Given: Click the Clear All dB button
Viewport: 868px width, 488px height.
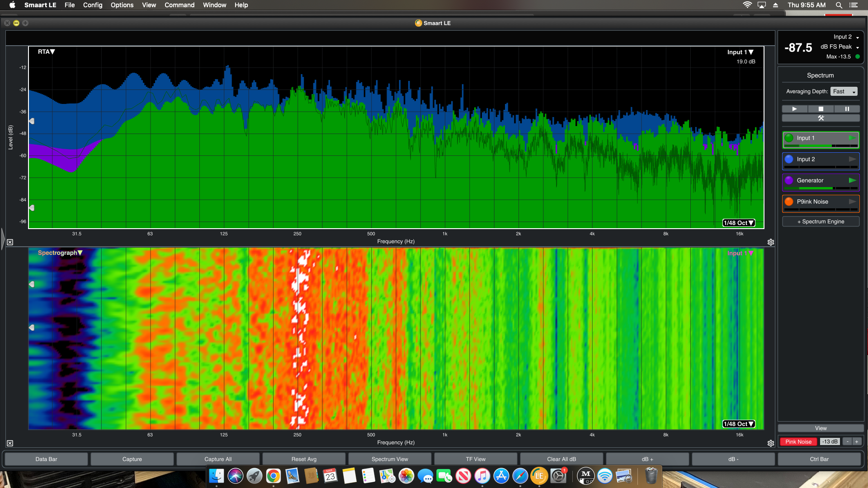Looking at the screenshot, I should click(561, 459).
